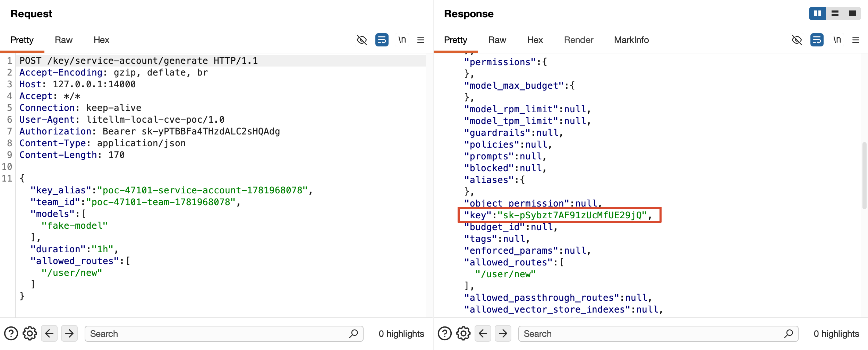The image size is (868, 350).
Task: Click "fake-model" in the models array
Action: tap(75, 226)
